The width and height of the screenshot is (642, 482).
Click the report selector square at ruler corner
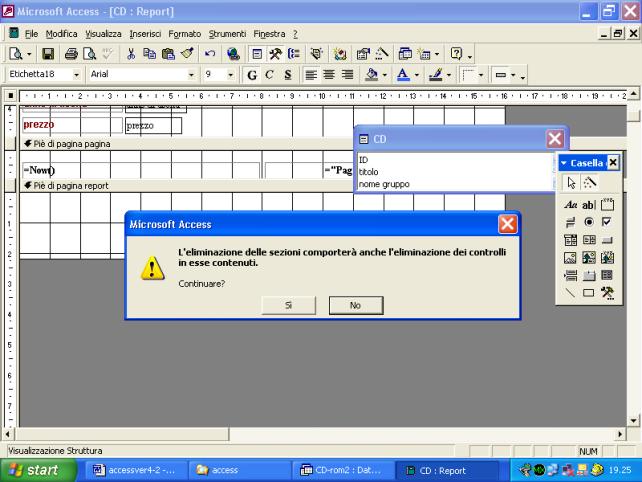[11, 96]
